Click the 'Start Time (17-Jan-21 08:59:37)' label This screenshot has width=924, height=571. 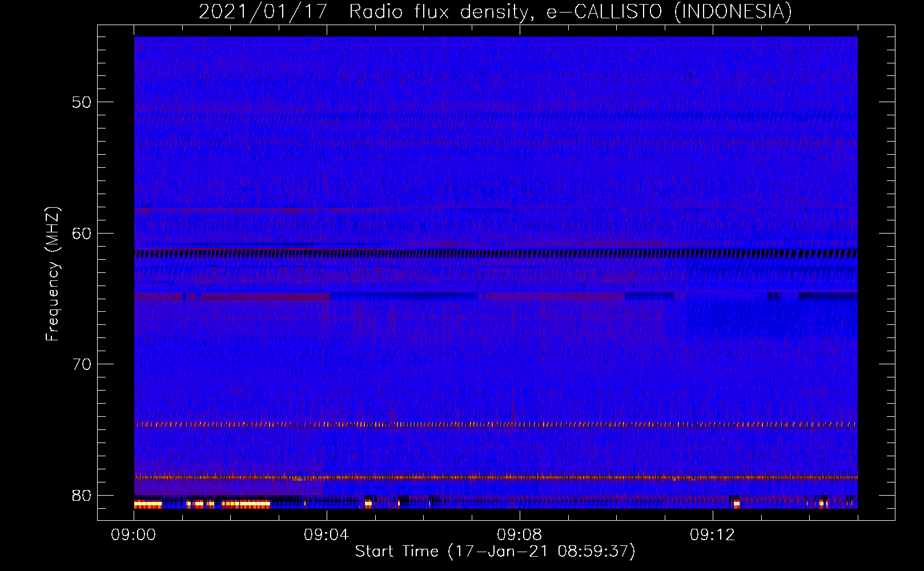[x=495, y=552]
